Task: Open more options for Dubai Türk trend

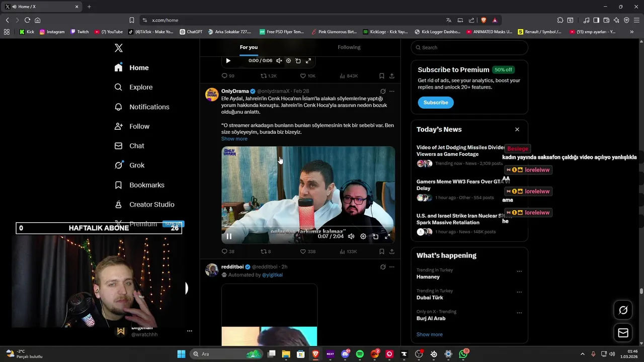Action: 519,292
